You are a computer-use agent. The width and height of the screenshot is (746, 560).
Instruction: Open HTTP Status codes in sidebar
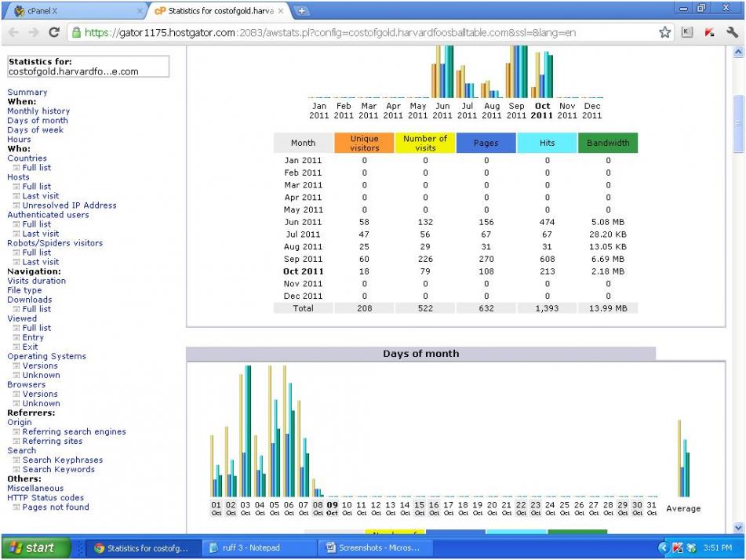(x=45, y=497)
